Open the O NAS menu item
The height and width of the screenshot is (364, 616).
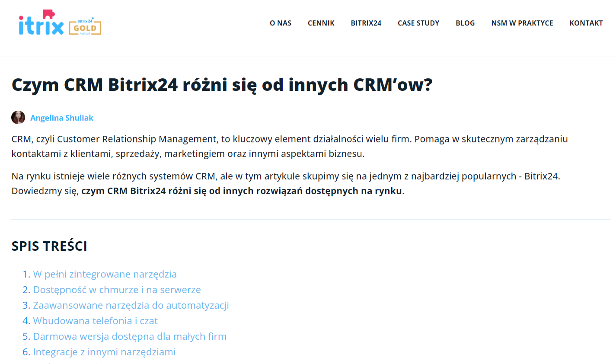pyautogui.click(x=280, y=23)
